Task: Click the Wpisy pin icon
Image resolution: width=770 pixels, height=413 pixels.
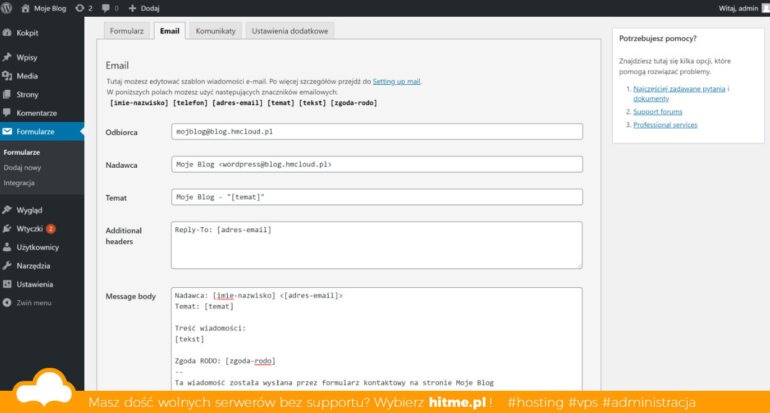Action: (x=7, y=57)
